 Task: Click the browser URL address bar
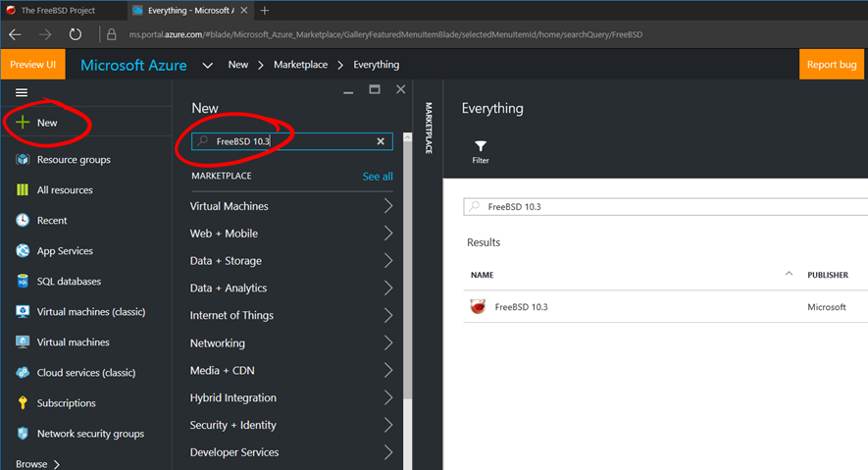click(385, 34)
